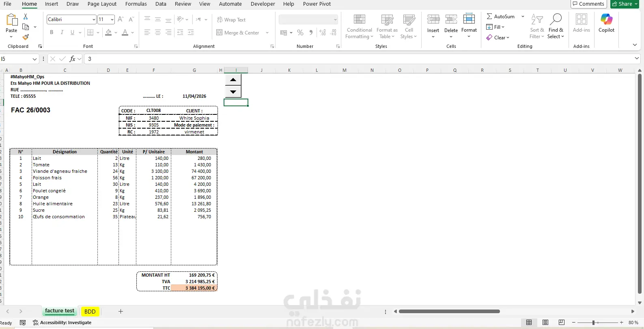Toggle Center horizontal alignment
This screenshot has height=329, width=644.
click(157, 32)
